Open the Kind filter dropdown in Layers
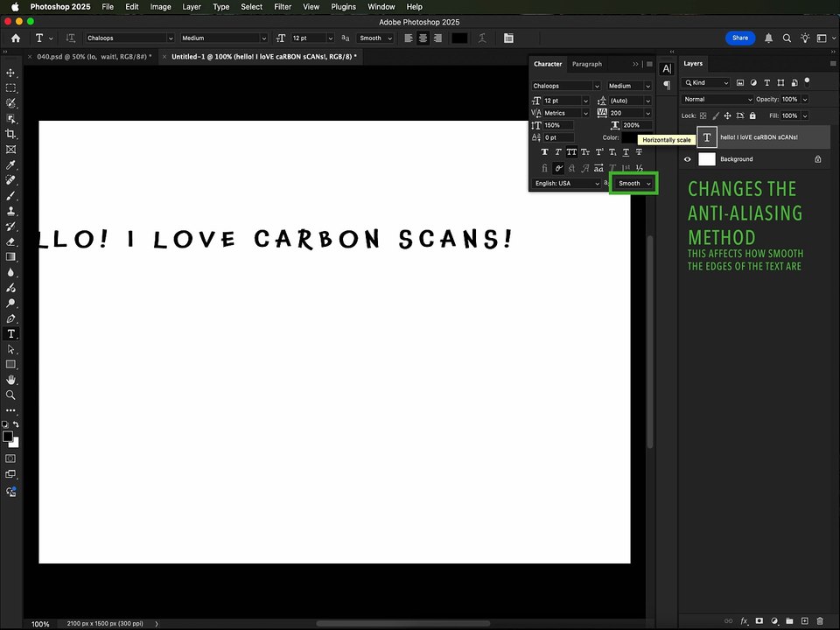This screenshot has height=630, width=840. click(x=706, y=82)
